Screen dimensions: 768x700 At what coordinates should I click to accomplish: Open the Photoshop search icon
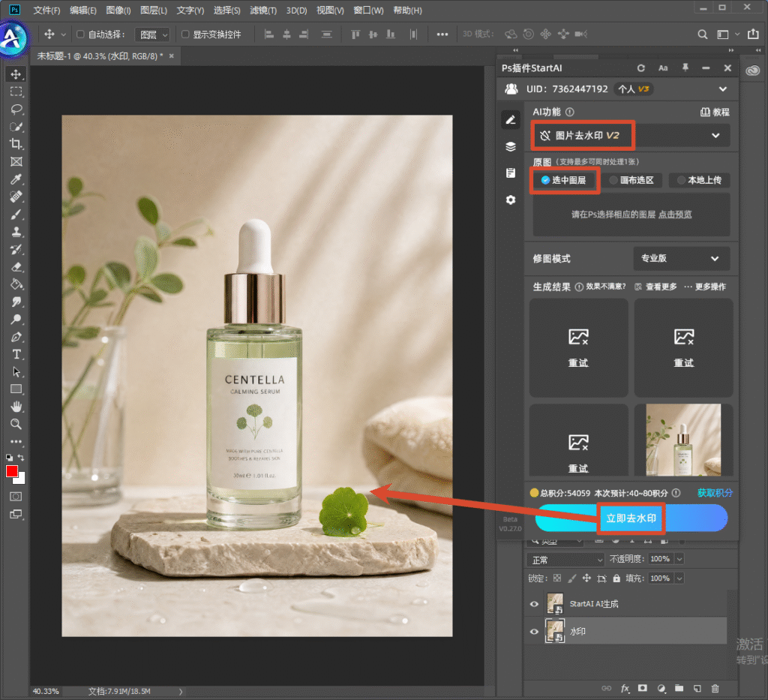pyautogui.click(x=702, y=35)
